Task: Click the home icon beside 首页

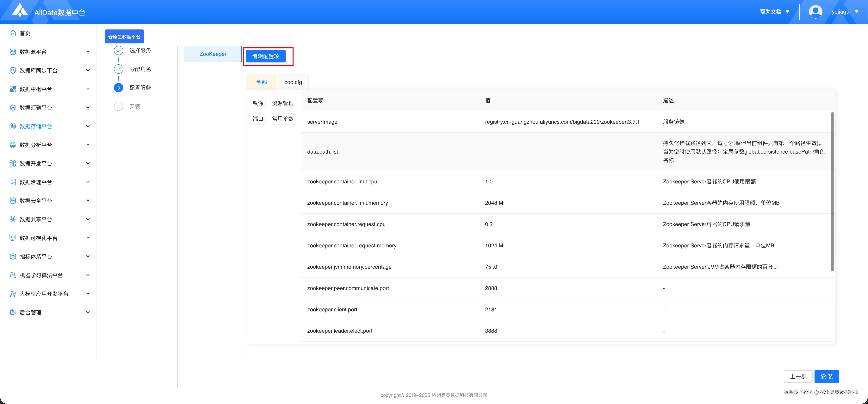Action: coord(13,33)
